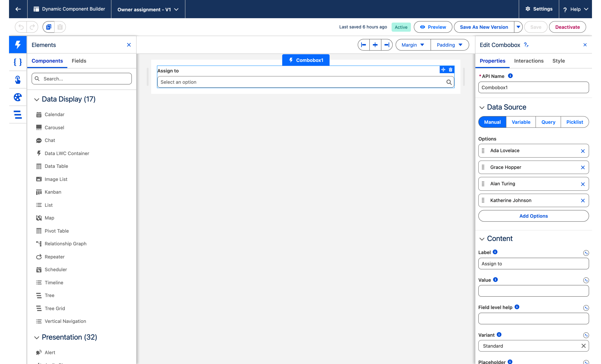601x364 pixels.
Task: Open the Margin dropdown
Action: [413, 45]
